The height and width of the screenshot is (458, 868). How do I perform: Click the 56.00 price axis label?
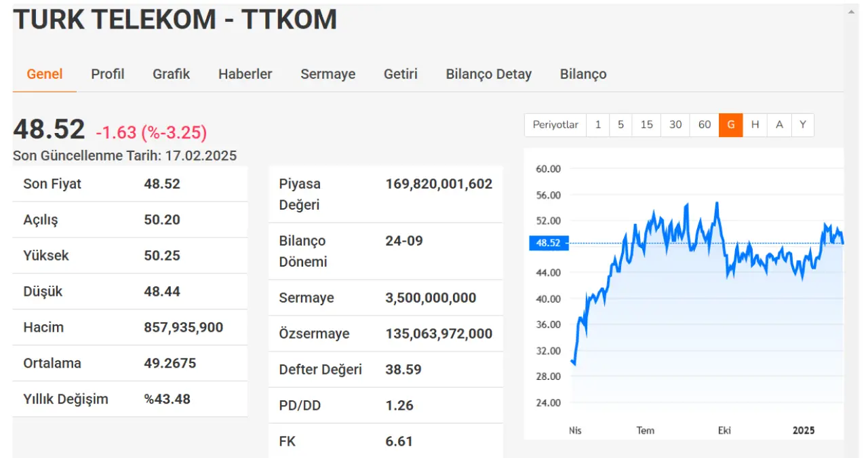coord(549,195)
